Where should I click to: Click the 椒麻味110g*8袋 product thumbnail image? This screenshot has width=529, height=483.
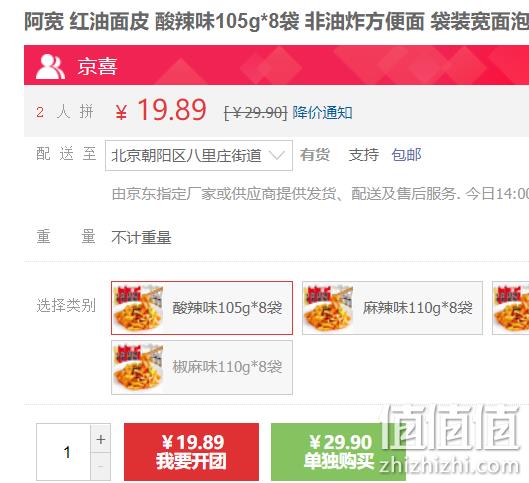[x=138, y=367]
